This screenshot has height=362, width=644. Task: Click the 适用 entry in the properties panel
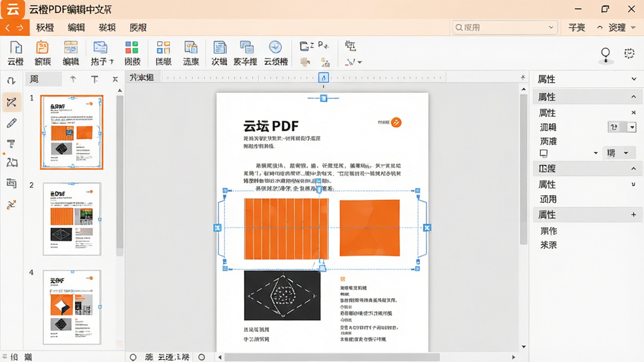(x=548, y=199)
